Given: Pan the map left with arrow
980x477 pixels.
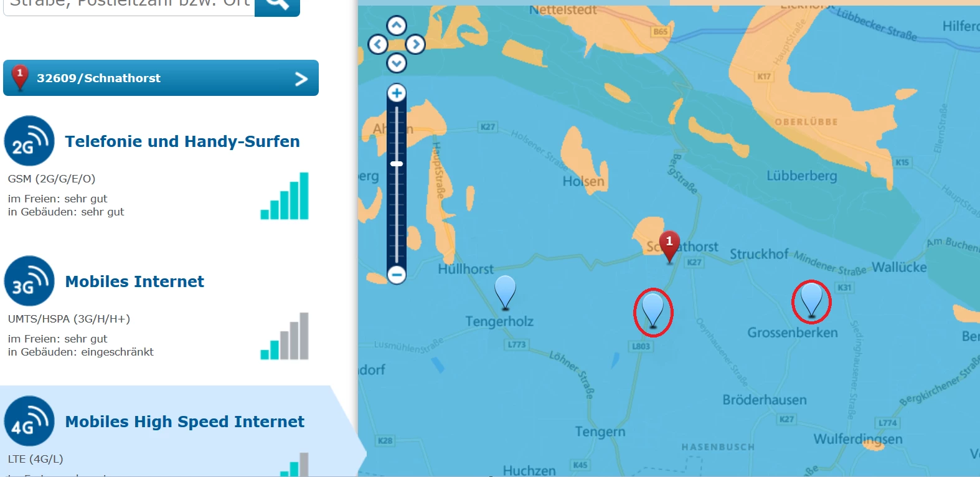Looking at the screenshot, I should 378,44.
